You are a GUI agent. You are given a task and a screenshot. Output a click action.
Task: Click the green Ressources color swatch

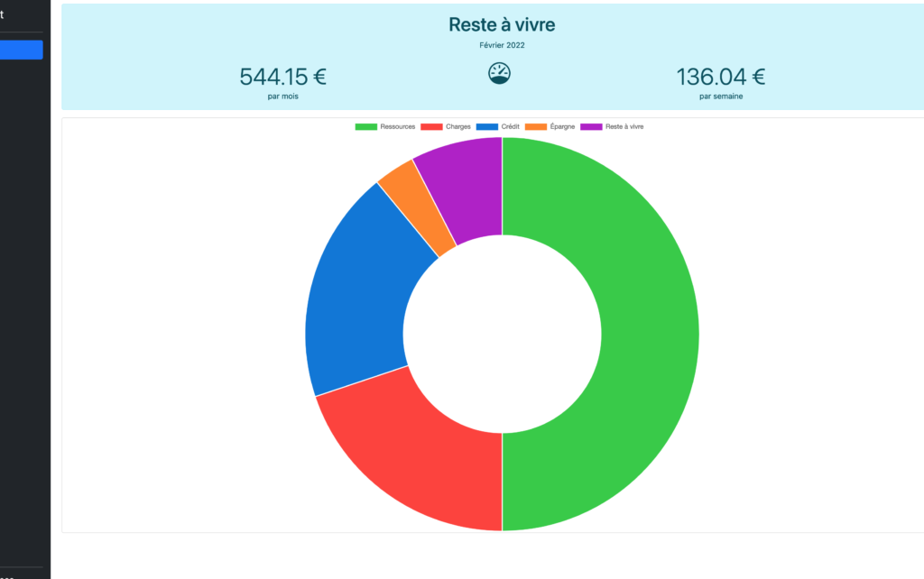pos(365,126)
